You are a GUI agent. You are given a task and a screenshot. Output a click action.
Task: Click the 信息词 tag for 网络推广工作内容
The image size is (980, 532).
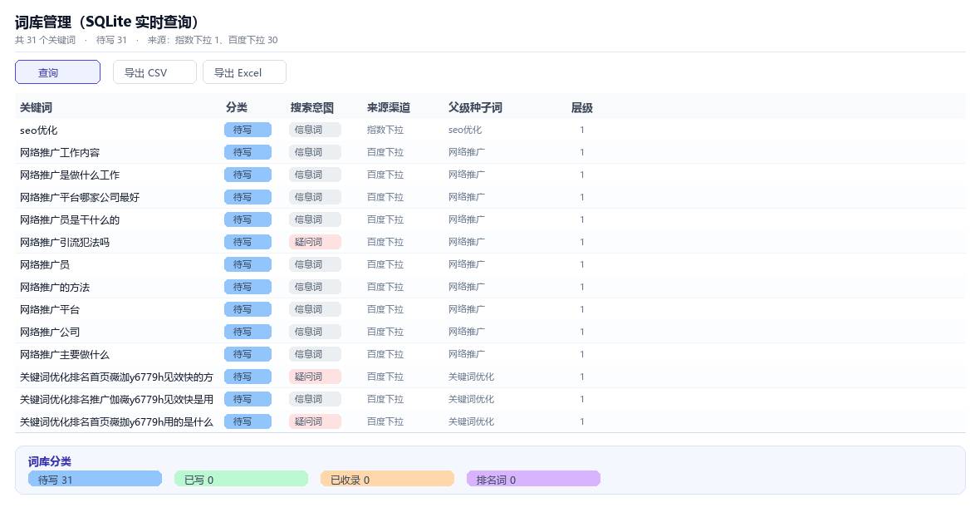click(315, 152)
